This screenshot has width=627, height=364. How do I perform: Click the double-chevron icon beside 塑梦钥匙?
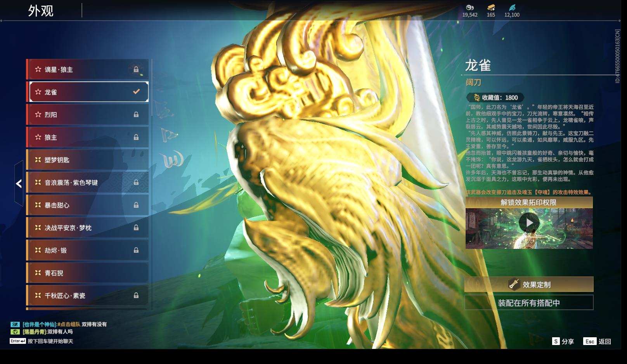tap(37, 160)
